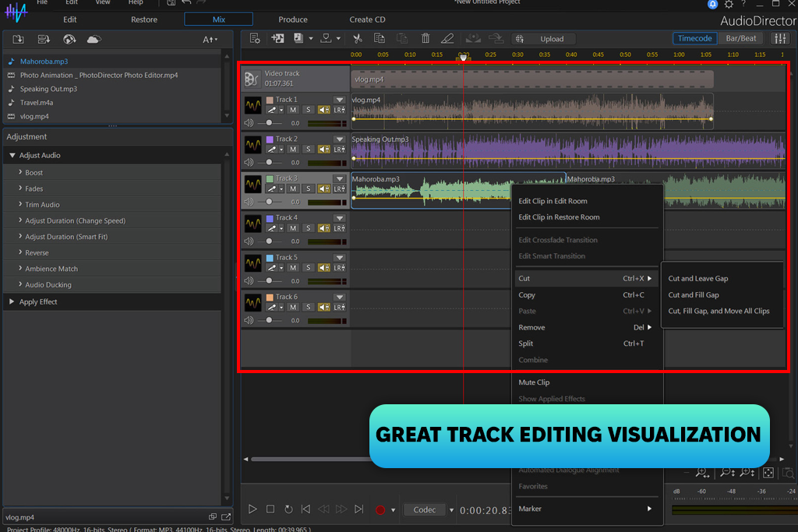Click the playhead marker on timeline ruler
798x532 pixels.
pos(463,58)
